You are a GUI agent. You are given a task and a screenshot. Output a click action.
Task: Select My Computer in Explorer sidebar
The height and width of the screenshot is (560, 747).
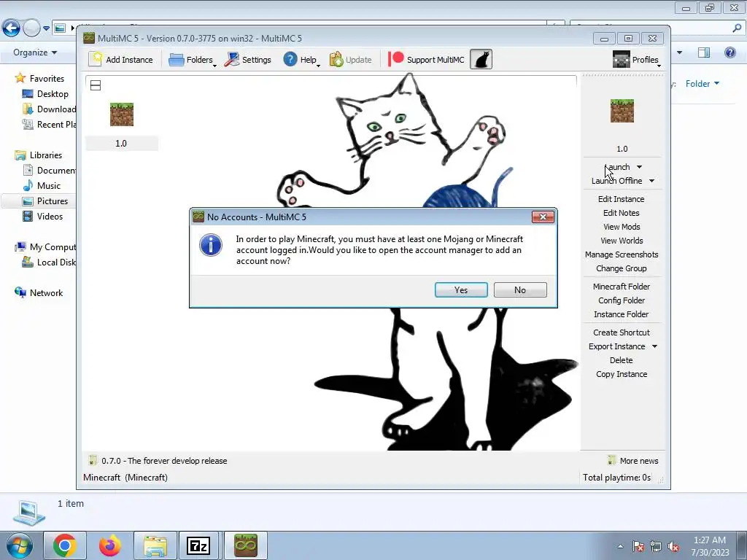tap(45, 246)
